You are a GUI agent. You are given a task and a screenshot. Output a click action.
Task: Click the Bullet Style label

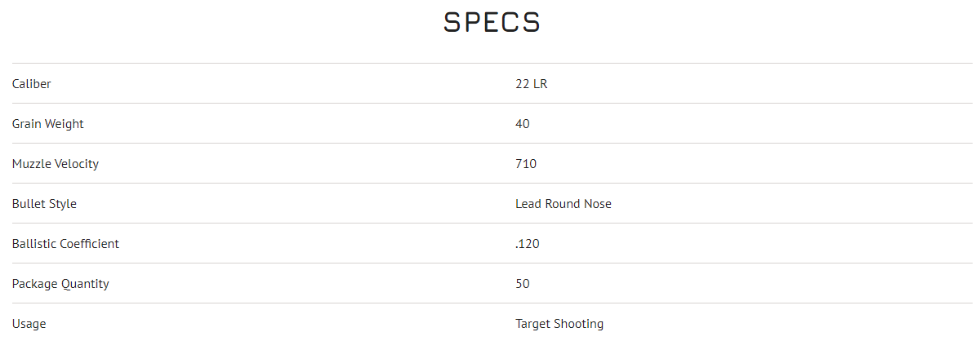coord(44,204)
